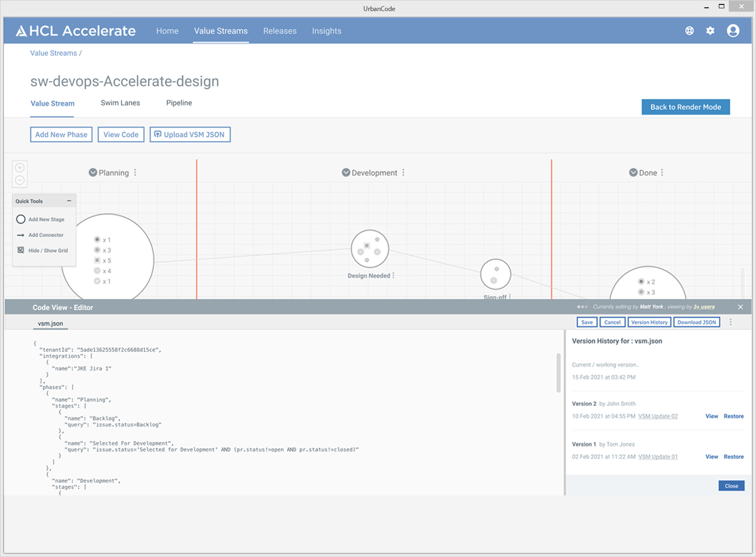
Task: Switch to the Swim Lanes tab
Action: pyautogui.click(x=120, y=103)
